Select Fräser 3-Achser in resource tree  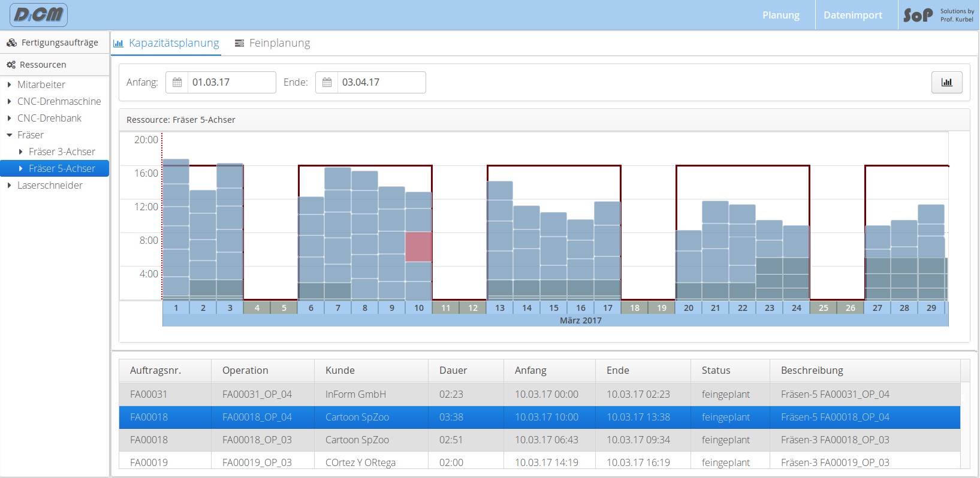[62, 152]
